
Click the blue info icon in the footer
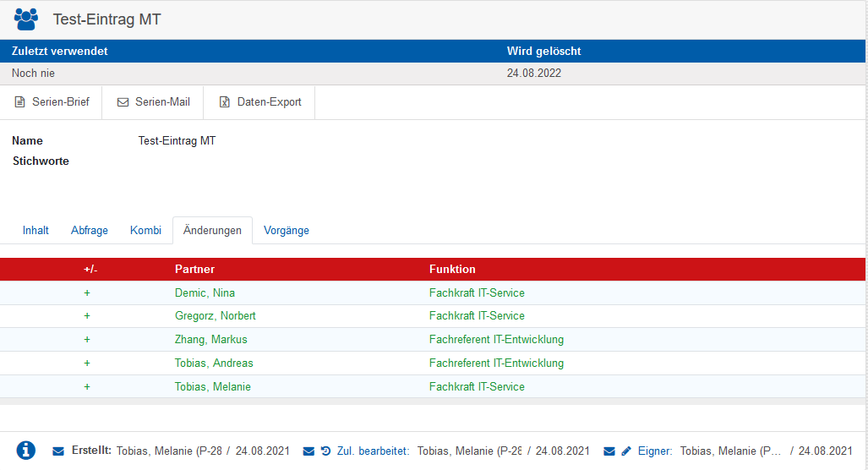[x=26, y=451]
